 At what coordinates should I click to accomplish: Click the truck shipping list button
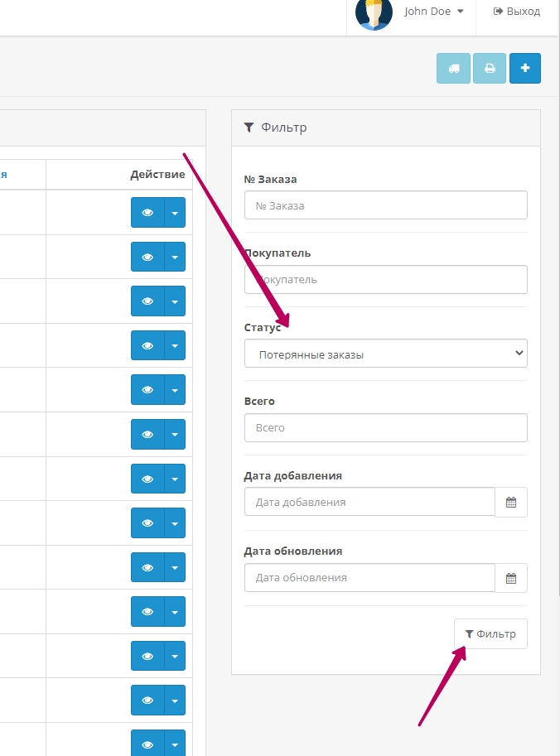pos(453,69)
